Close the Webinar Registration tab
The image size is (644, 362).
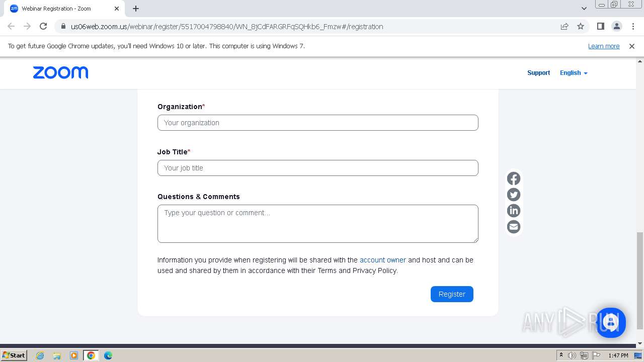click(117, 8)
